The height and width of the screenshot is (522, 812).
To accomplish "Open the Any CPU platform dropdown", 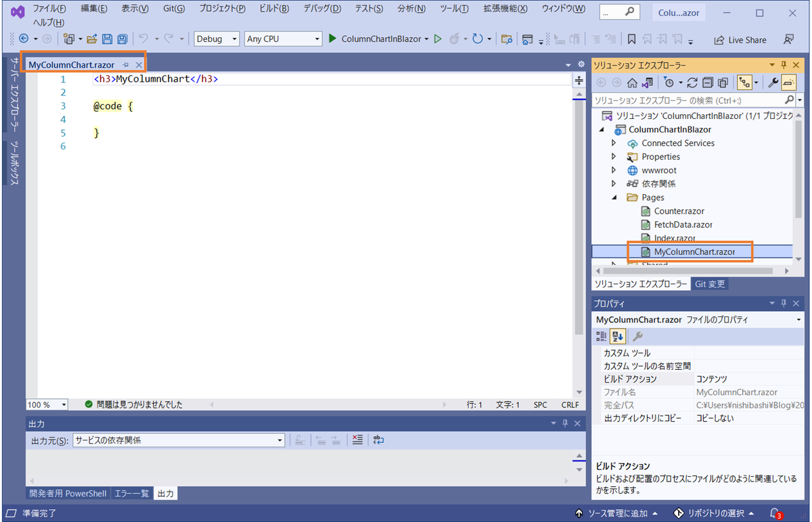I will tap(283, 39).
